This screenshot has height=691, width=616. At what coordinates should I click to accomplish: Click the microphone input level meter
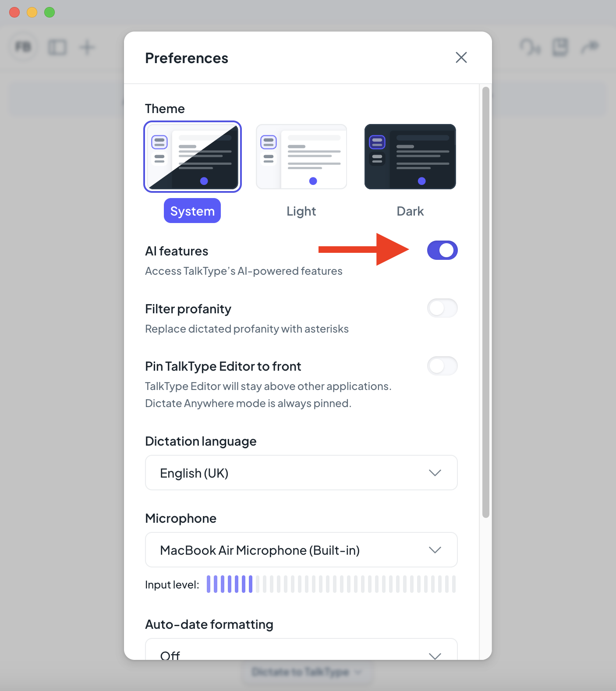(x=331, y=584)
